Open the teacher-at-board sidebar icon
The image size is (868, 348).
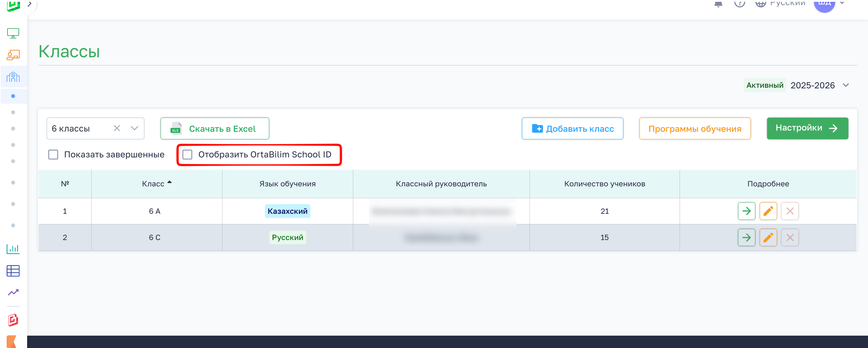pos(13,55)
